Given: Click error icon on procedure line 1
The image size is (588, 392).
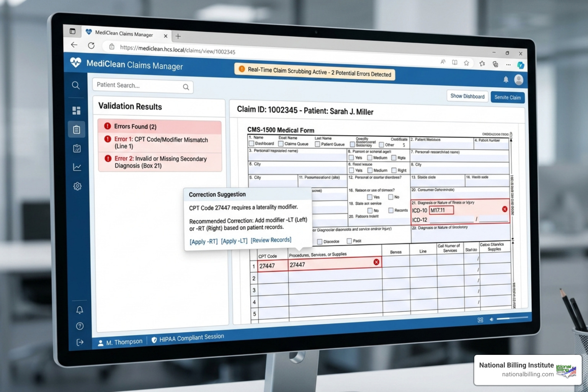Looking at the screenshot, I should (x=376, y=262).
